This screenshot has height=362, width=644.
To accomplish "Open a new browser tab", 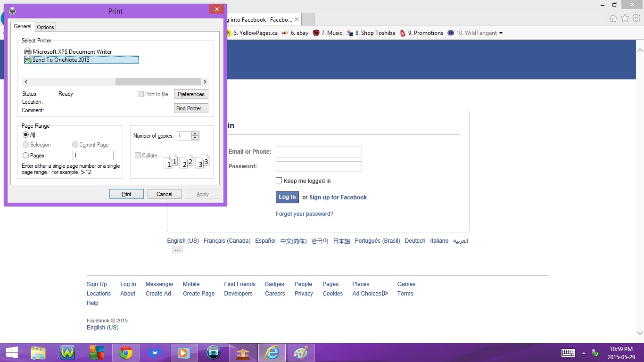I will tap(307, 20).
